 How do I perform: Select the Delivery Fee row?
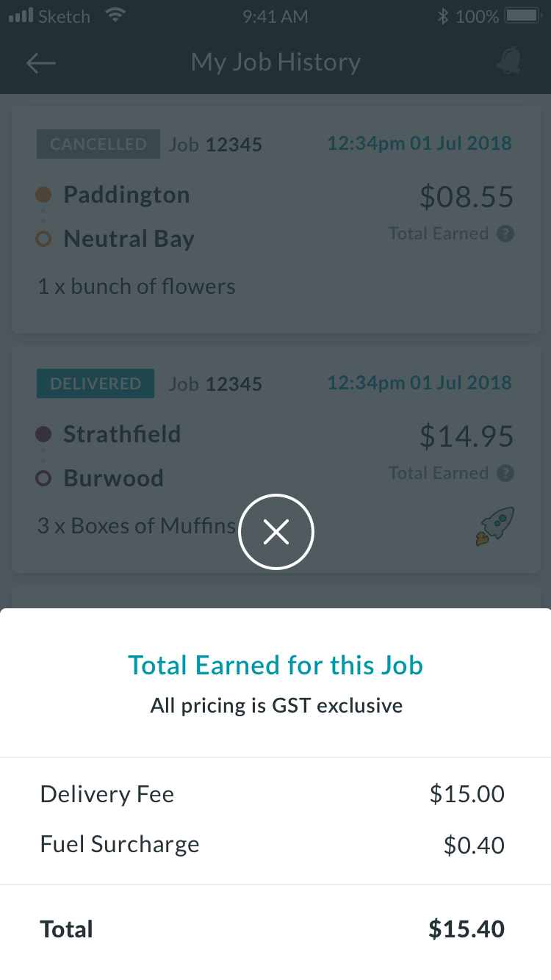(275, 794)
